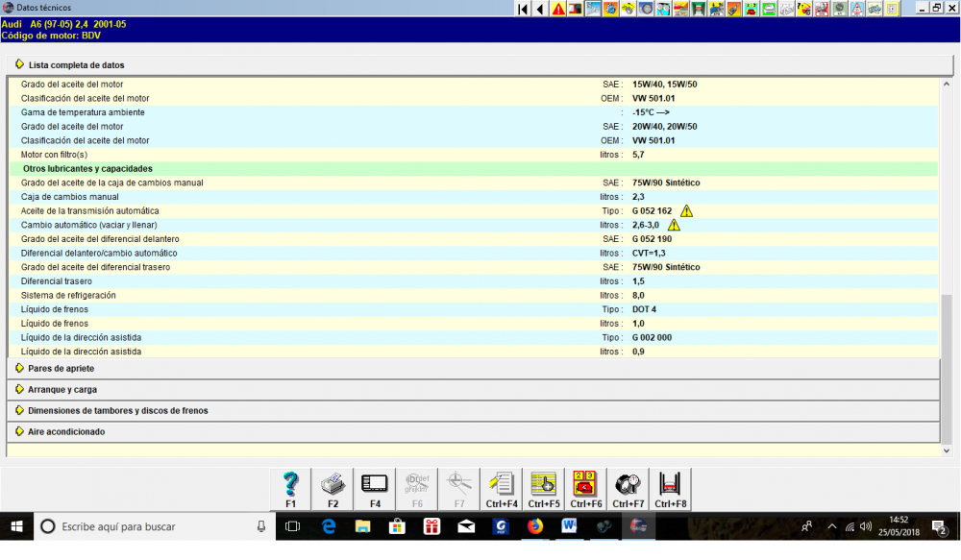Open the Mail app on the taskbar

pyautogui.click(x=466, y=526)
